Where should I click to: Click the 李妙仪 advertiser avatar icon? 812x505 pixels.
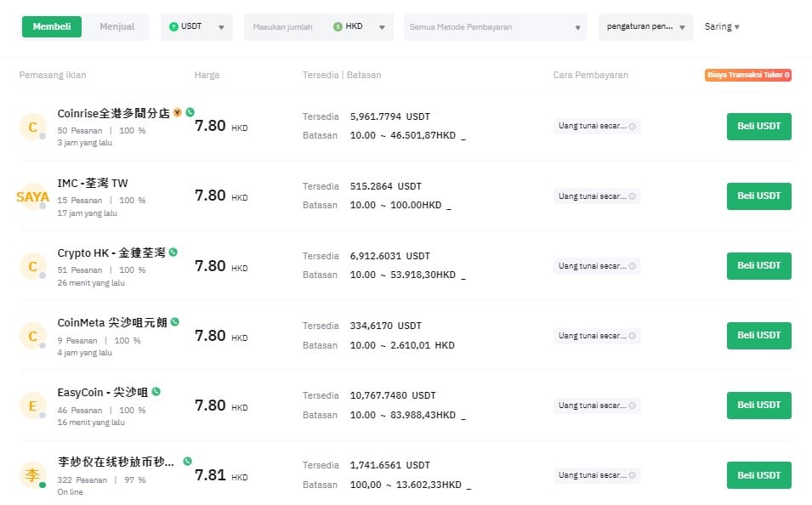coord(32,475)
